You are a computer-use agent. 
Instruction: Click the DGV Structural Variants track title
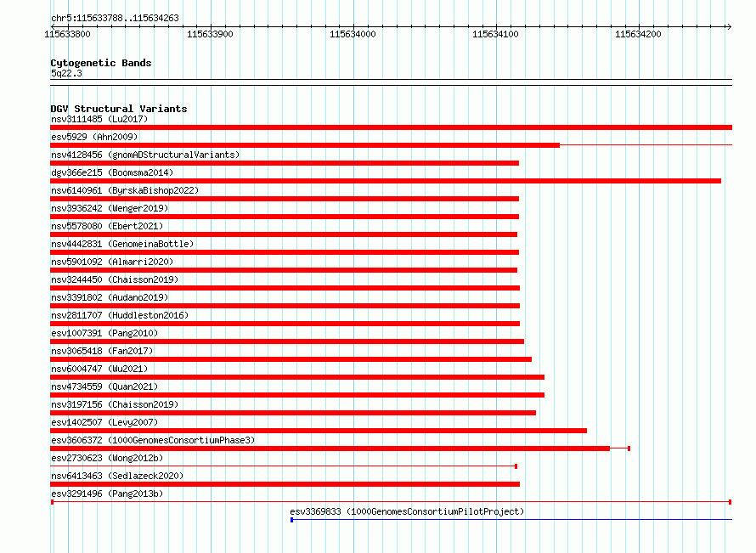point(119,109)
